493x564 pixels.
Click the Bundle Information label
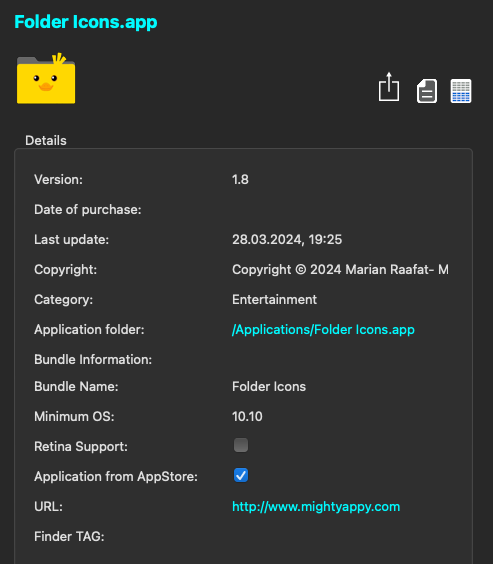pos(93,359)
